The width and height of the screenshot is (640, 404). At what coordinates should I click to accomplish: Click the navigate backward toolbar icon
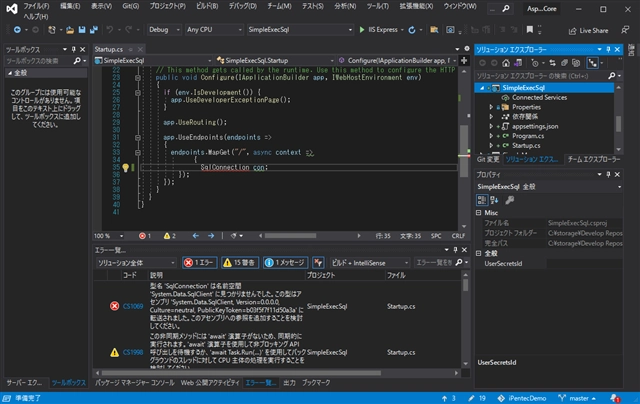[x=17, y=30]
